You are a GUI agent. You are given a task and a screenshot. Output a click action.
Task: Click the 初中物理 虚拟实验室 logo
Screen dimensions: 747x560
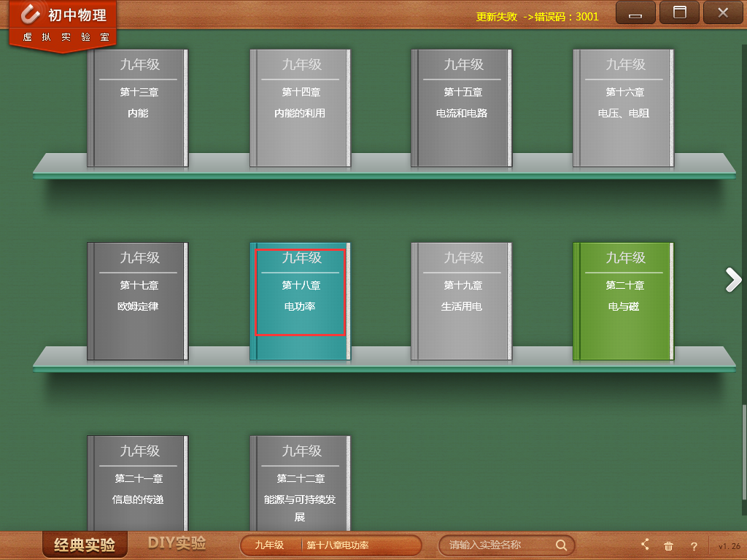click(x=63, y=25)
